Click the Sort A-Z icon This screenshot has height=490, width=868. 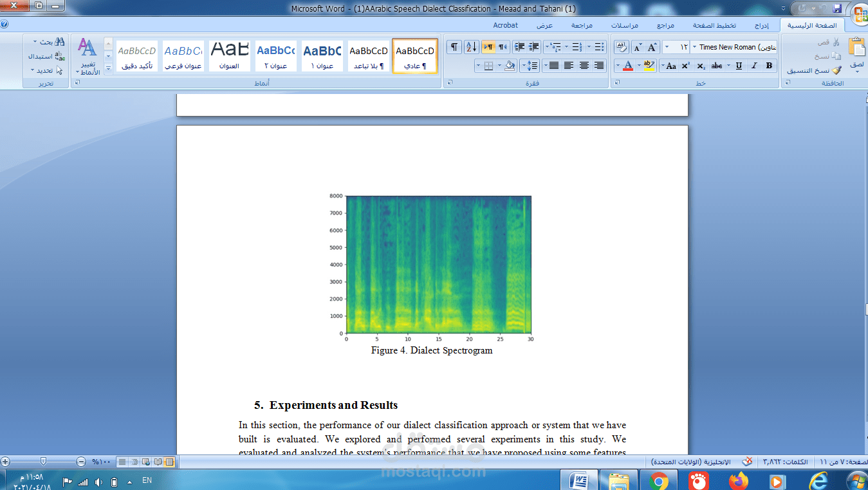click(x=471, y=47)
